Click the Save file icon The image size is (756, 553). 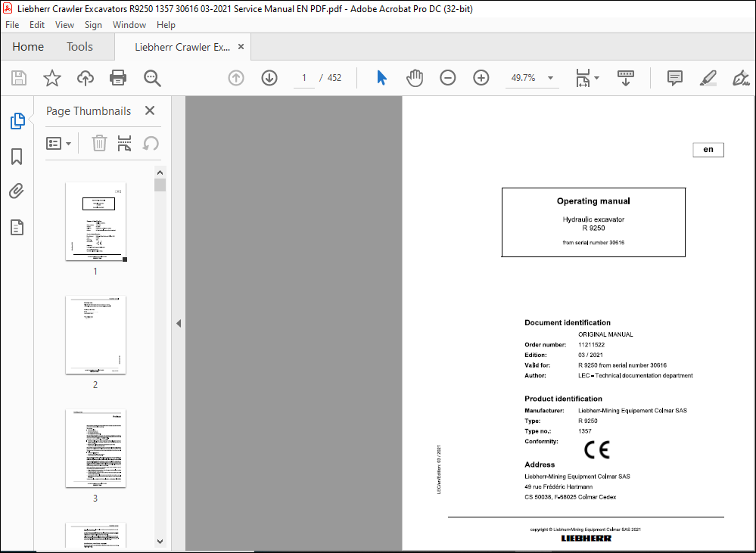tap(19, 78)
